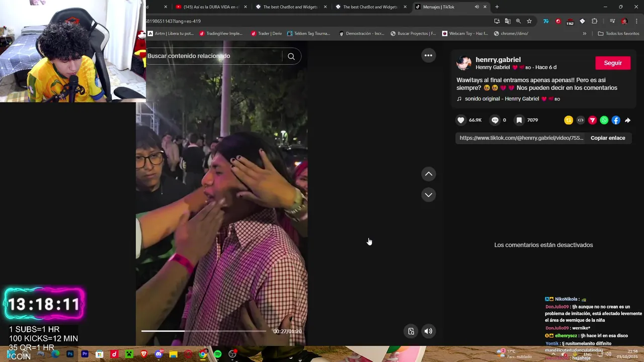This screenshot has height=362, width=644.
Task: Focus the Buscar contenido relacionado search box
Action: 214,56
